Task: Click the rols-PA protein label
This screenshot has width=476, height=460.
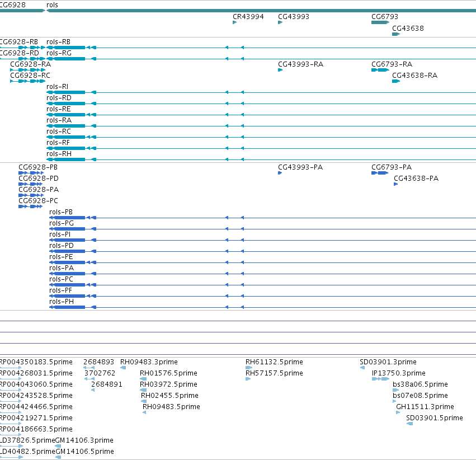Action: tap(62, 268)
